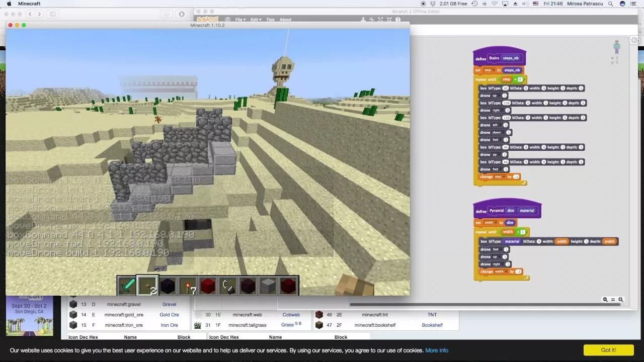Open the Gravel block link
The height and width of the screenshot is (362, 644).
pos(169,304)
